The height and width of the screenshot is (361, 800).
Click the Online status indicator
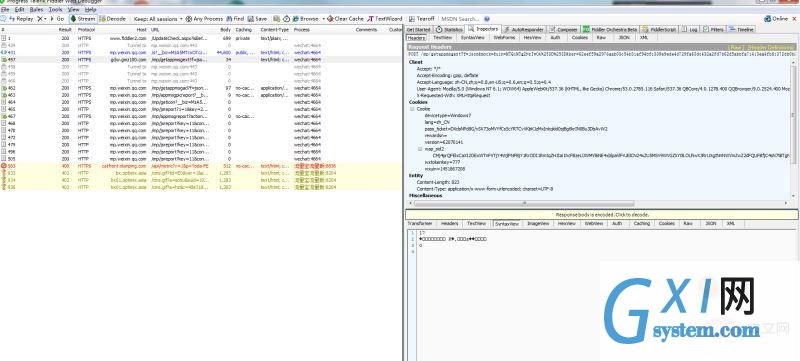(776, 19)
